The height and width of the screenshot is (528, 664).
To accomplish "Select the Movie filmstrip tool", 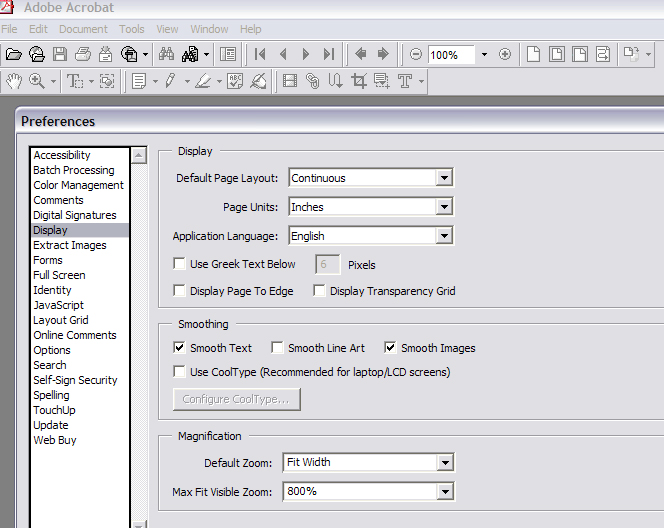I will (290, 80).
